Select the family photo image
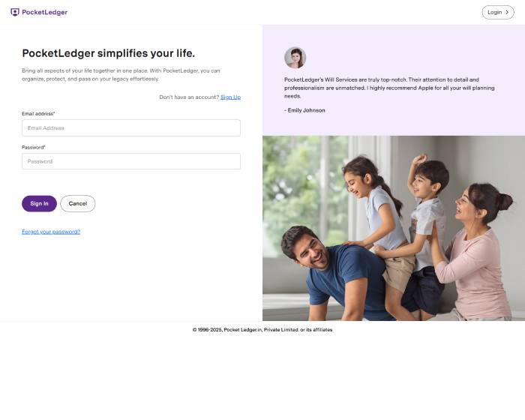 394,228
